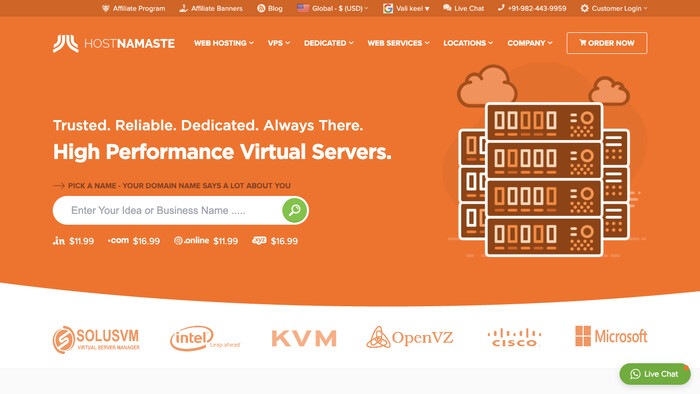Click the Affiliate Banners icon
Viewport: 700px width, 394px height.
coord(183,8)
